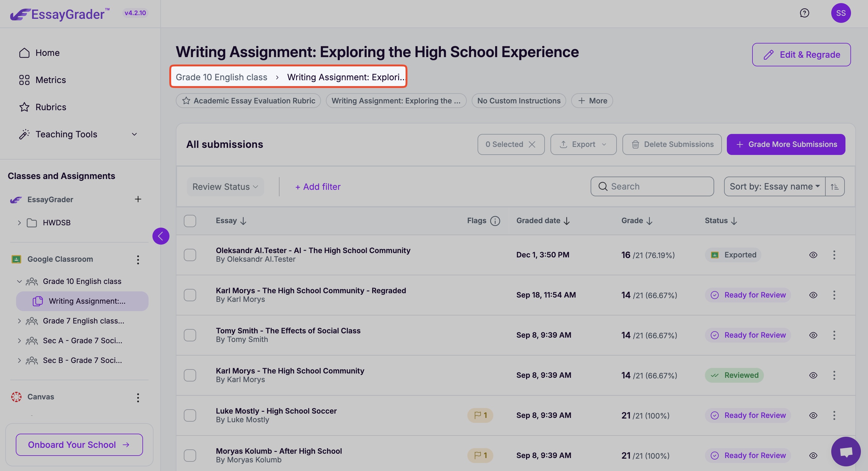The image size is (868, 471).
Task: Open Google Classroom three-dot options
Action: coord(138,260)
